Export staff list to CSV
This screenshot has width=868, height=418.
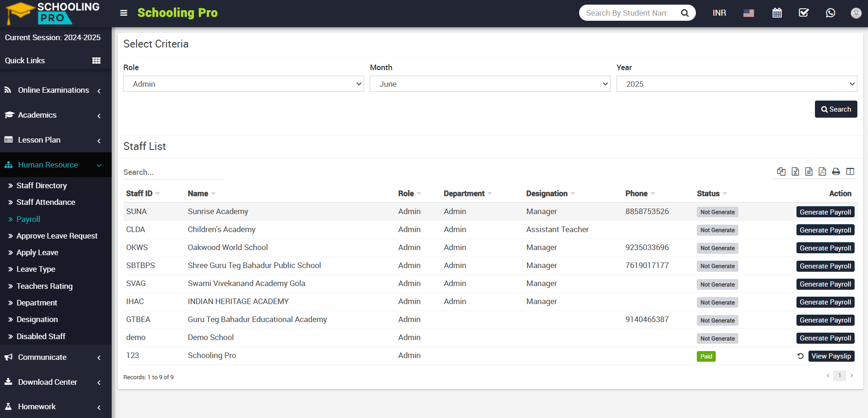[809, 172]
